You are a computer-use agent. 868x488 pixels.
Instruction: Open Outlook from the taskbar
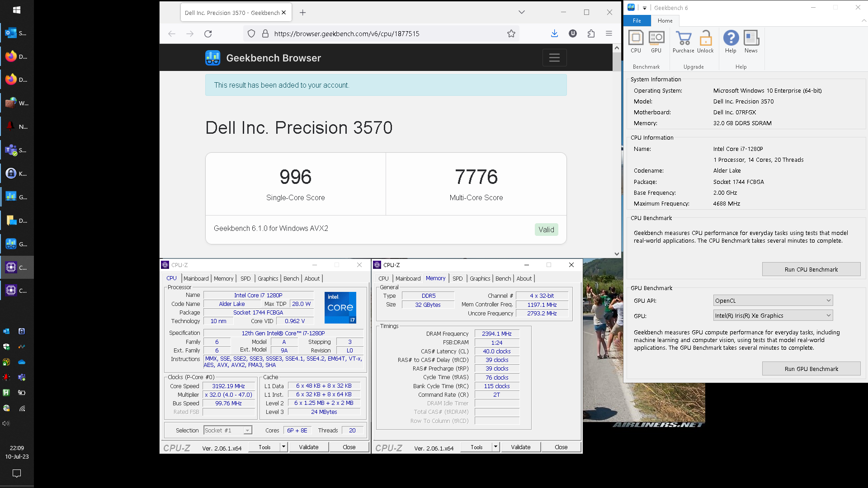click(x=17, y=33)
